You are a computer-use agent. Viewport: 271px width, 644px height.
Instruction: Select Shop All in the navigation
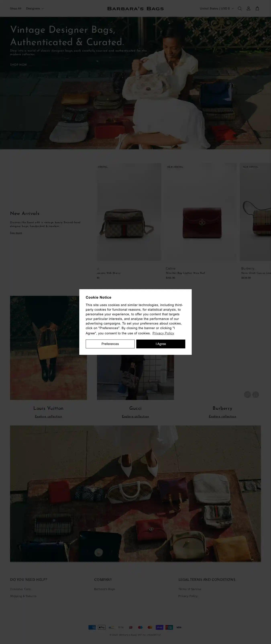click(15, 8)
